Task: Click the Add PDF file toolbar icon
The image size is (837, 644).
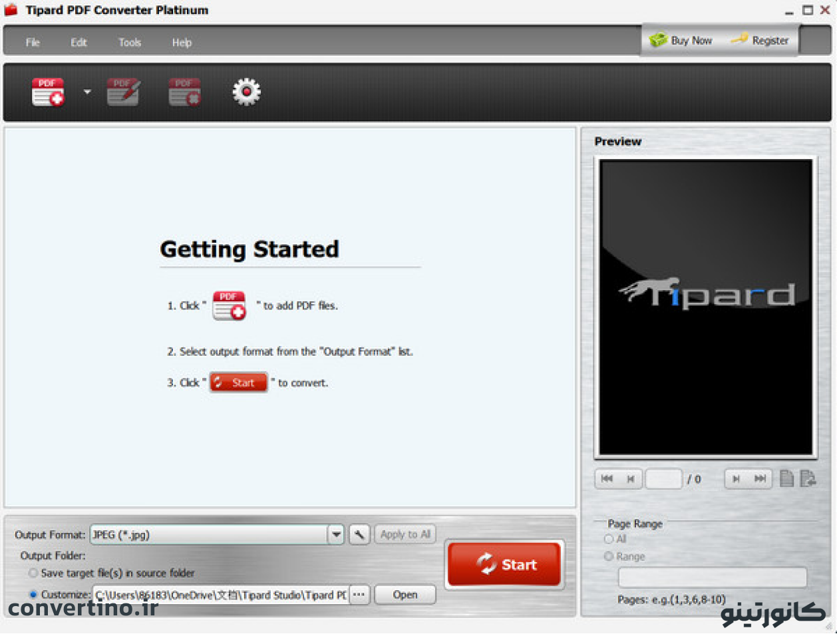Action: click(x=48, y=92)
